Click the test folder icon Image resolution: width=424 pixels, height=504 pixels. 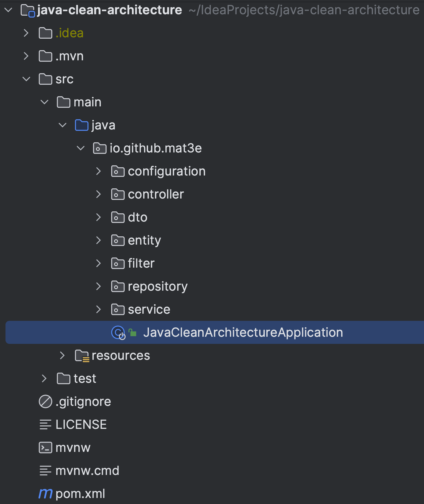click(64, 379)
